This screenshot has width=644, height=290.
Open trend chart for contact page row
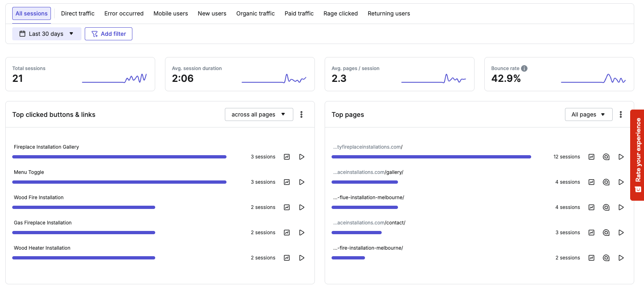tap(591, 233)
